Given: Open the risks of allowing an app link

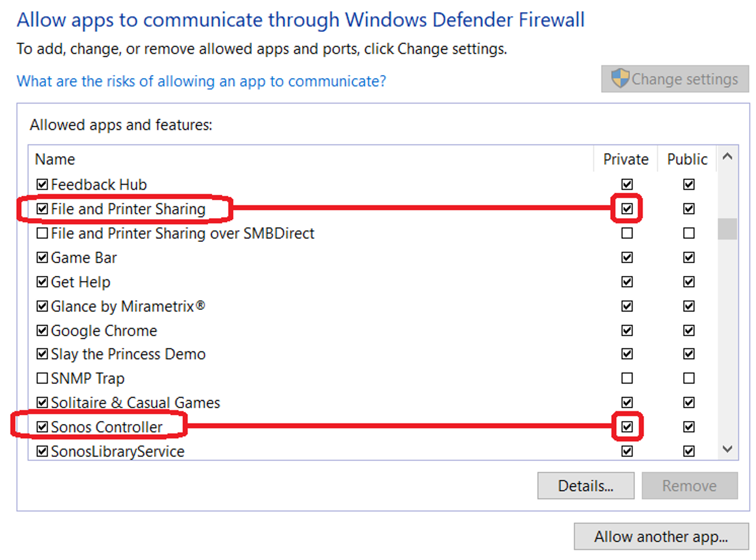Looking at the screenshot, I should click(x=201, y=81).
